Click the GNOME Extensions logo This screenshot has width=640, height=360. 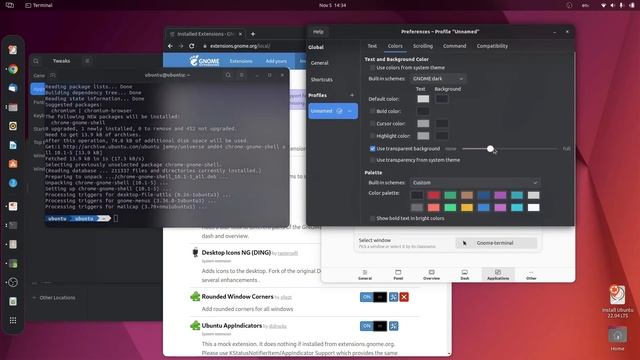pos(204,61)
